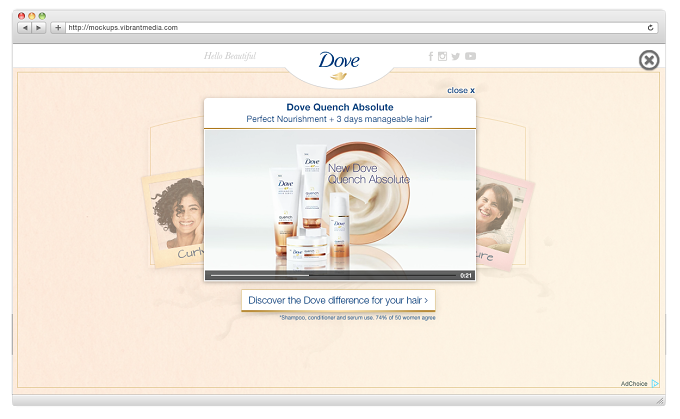The height and width of the screenshot is (419, 680).
Task: Open the Dove Facebook page icon
Action: [x=431, y=56]
